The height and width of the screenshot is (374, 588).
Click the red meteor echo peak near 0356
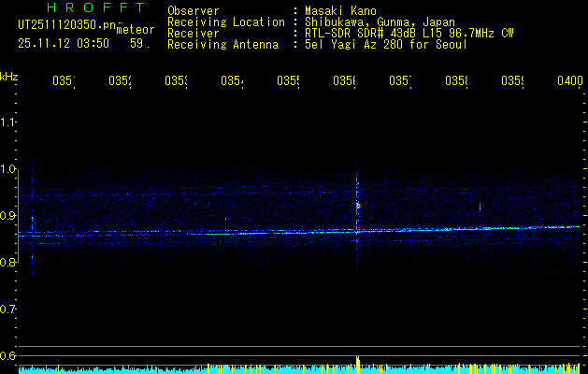coord(358,206)
